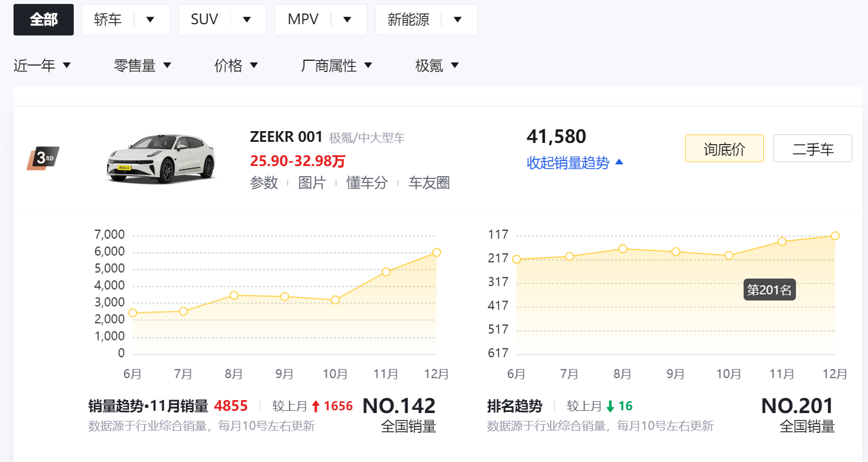The height and width of the screenshot is (462, 868).
Task: Click the 第201名 chart tooltip
Action: pyautogui.click(x=769, y=290)
